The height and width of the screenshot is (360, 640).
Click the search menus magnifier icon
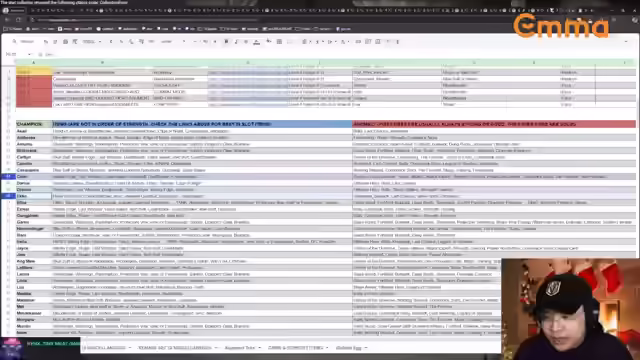pyautogui.click(x=14, y=42)
